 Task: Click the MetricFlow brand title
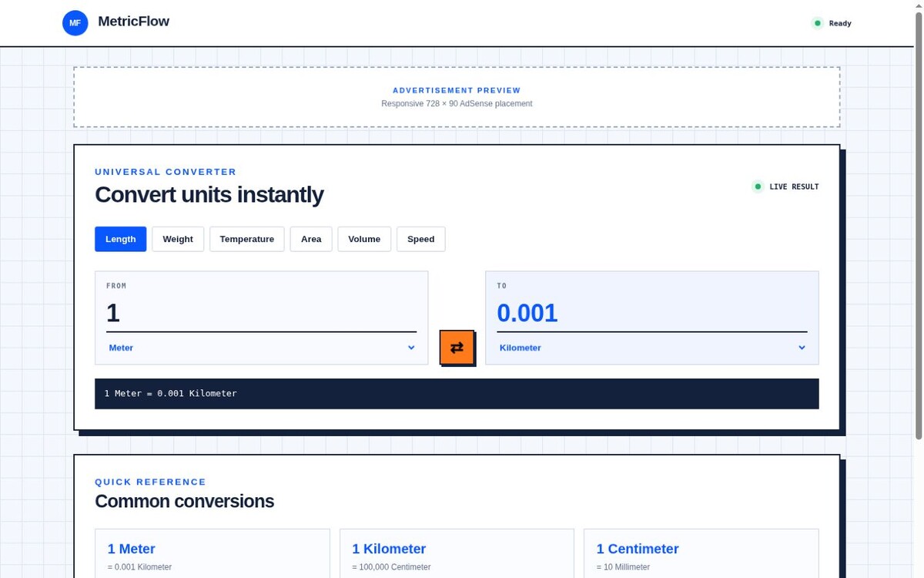[134, 22]
